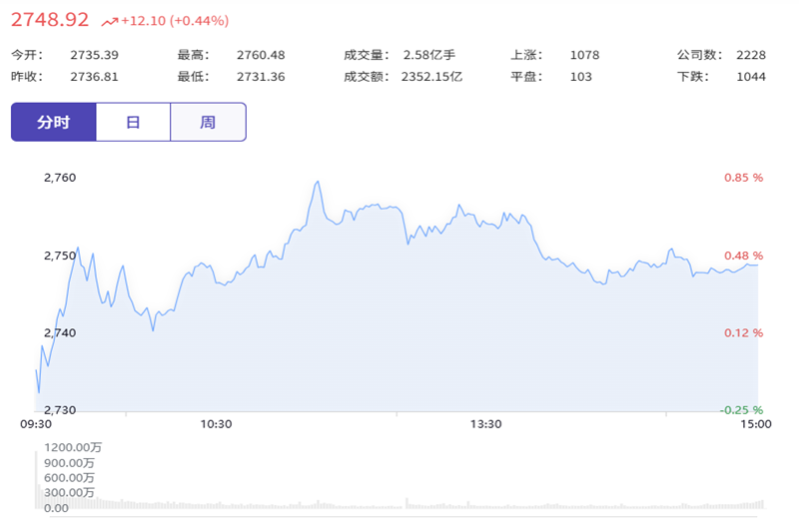Click the 0.85 % right axis label
The image size is (799, 532).
(743, 178)
